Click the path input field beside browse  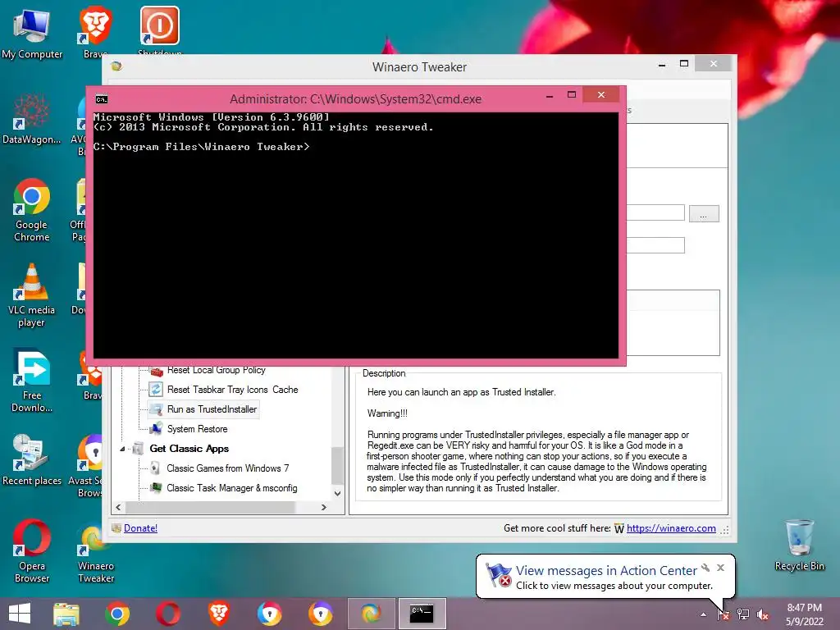click(x=655, y=212)
